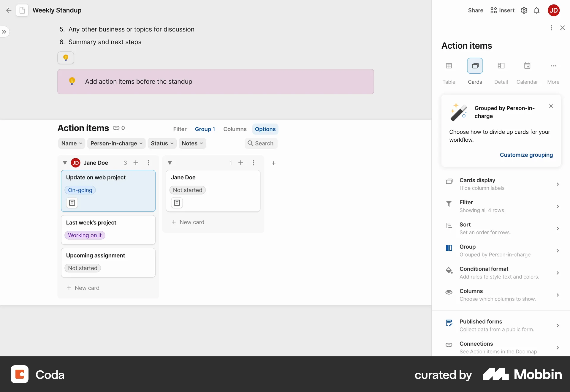Click the back arrow next to Weekly Standup

(x=9, y=10)
